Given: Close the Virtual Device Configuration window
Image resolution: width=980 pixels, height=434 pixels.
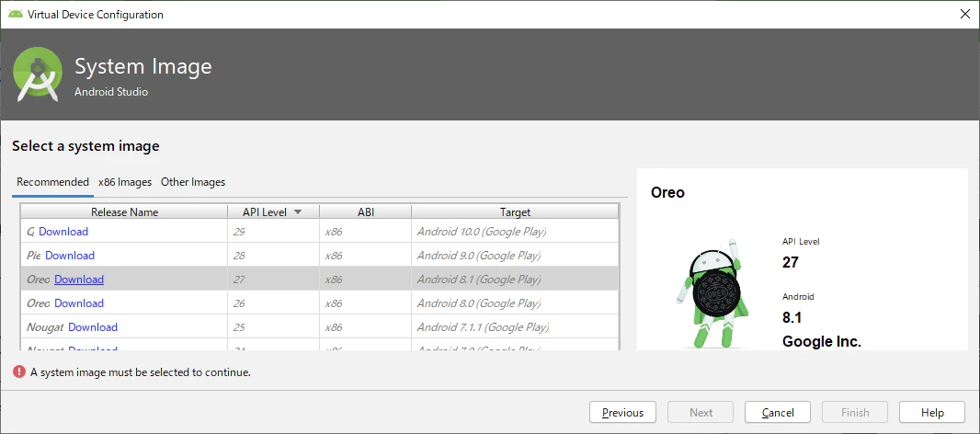Looking at the screenshot, I should click(x=965, y=15).
